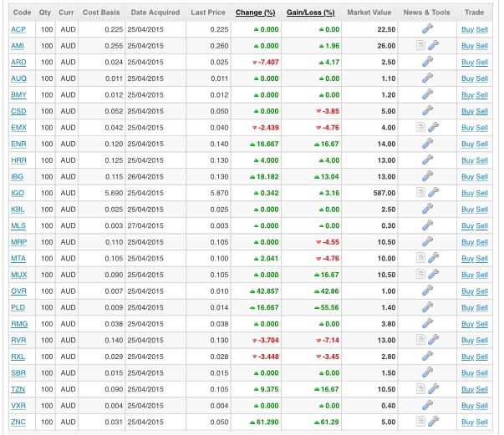
Task: Open the tools wrench for RXL
Action: click(x=427, y=356)
